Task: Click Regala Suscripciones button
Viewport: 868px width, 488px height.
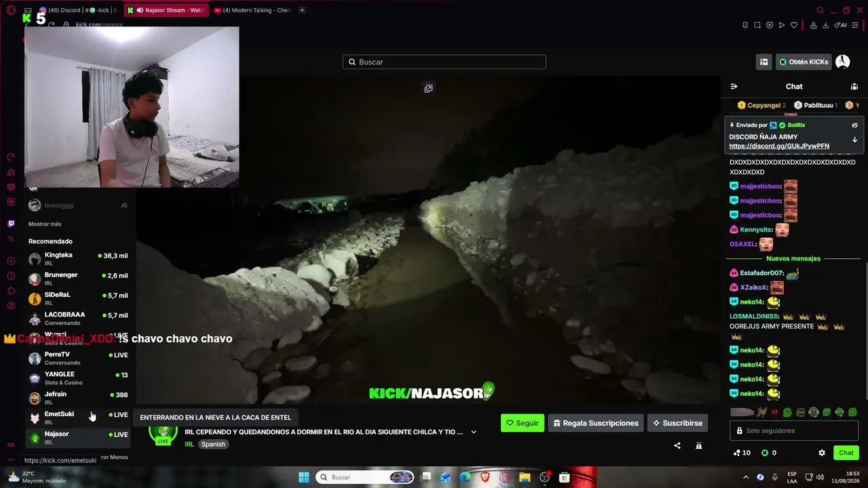Action: click(595, 423)
